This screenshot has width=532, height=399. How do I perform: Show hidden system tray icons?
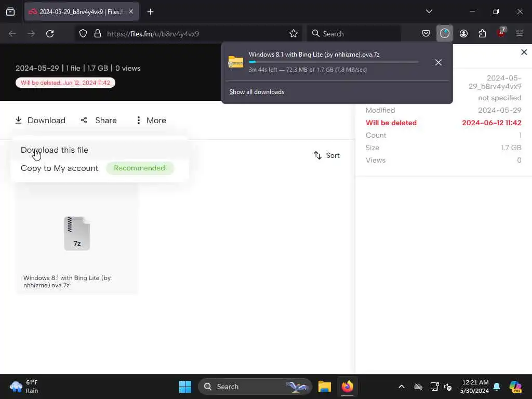point(402,387)
